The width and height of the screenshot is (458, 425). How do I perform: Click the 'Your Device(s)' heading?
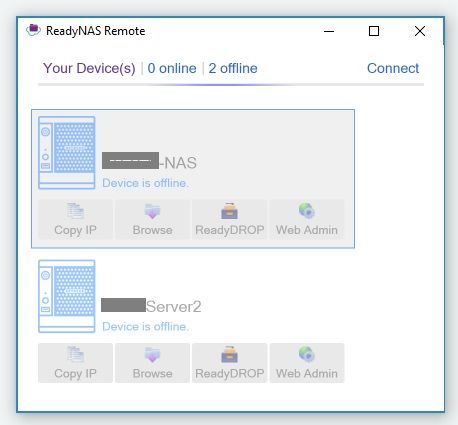coord(89,69)
